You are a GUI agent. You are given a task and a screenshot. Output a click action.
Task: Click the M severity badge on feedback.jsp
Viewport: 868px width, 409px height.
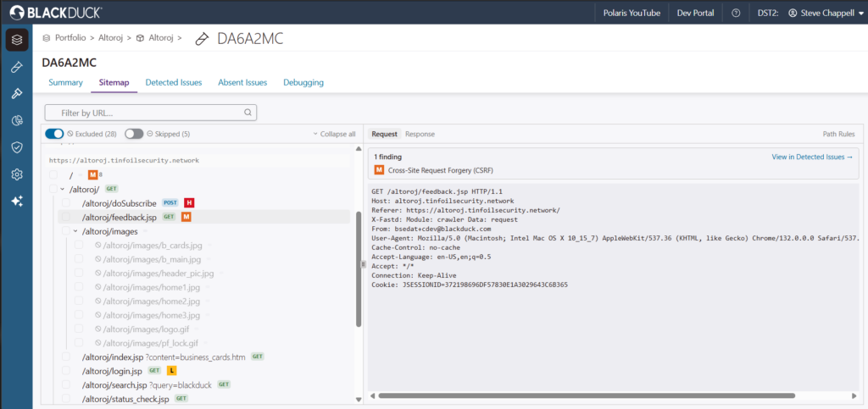pos(186,218)
